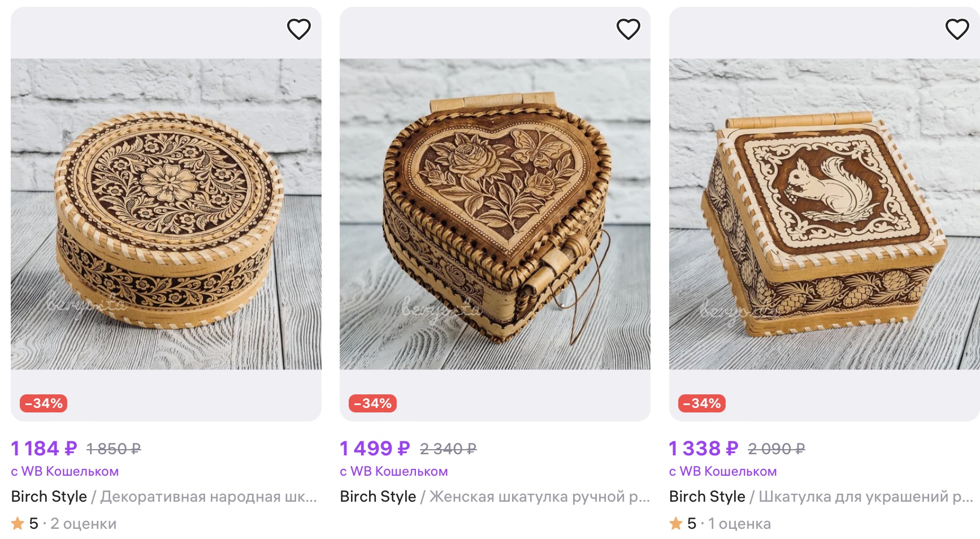The image size is (980, 539).
Task: Open the Декоративная народная шкатулка listing title
Action: [208, 497]
